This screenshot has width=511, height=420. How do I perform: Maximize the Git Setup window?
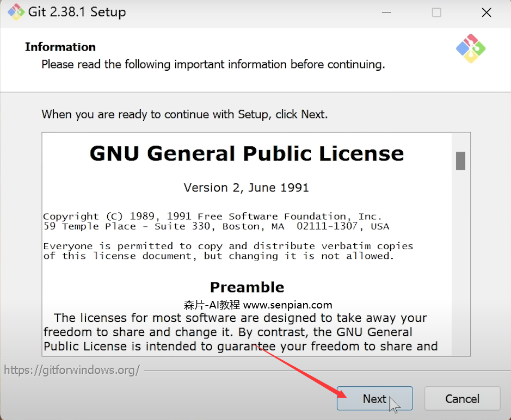[436, 13]
